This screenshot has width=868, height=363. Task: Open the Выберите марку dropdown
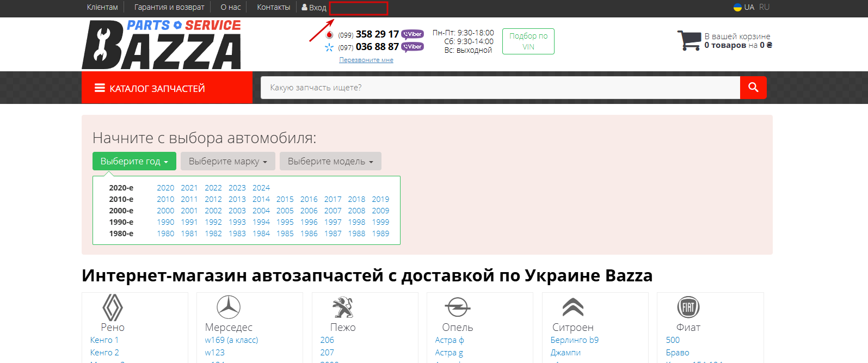[228, 161]
